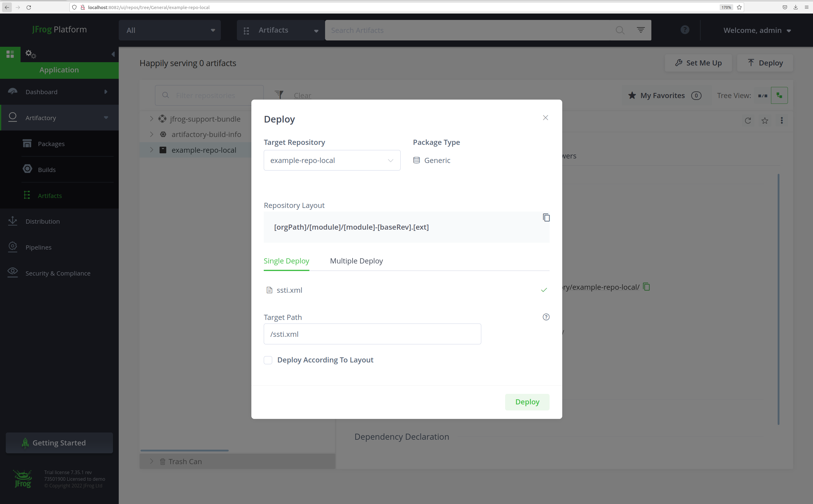Switch to the Multiple Deploy tab

point(356,261)
